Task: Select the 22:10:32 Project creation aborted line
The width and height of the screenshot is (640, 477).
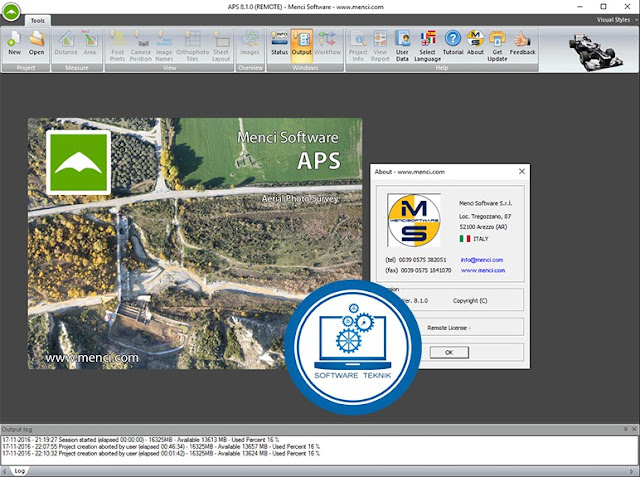Action: [x=161, y=453]
